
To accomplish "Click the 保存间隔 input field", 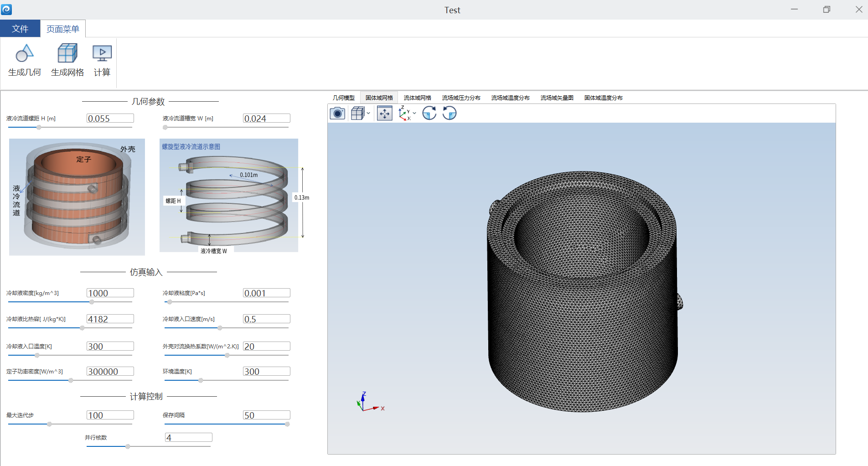I will pyautogui.click(x=267, y=415).
